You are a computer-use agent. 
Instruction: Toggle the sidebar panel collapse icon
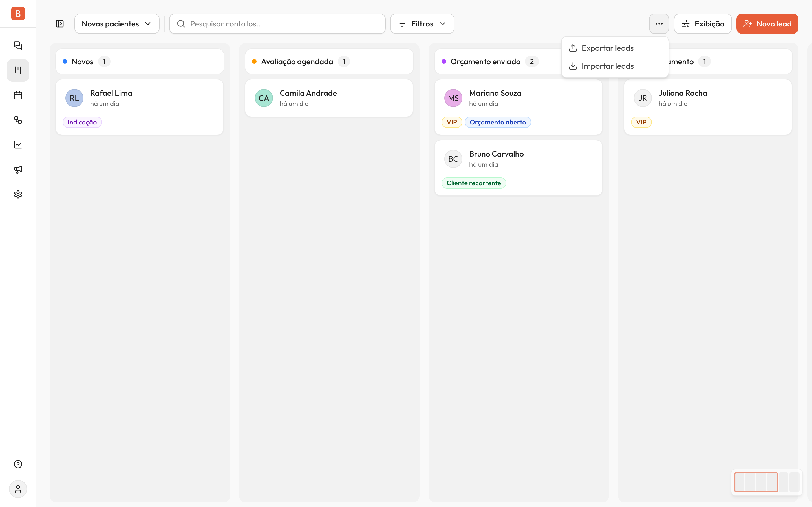tap(60, 24)
